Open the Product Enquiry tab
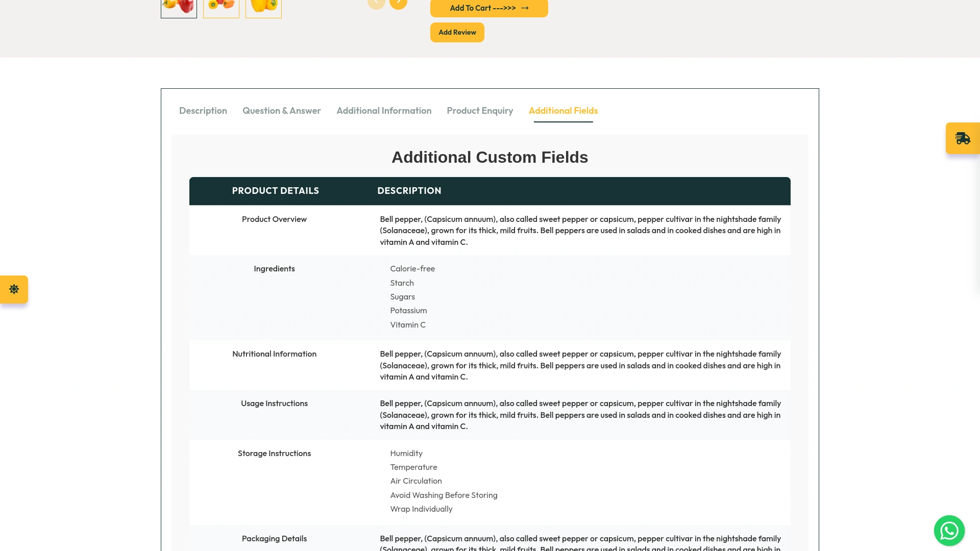The width and height of the screenshot is (980, 551). [480, 111]
